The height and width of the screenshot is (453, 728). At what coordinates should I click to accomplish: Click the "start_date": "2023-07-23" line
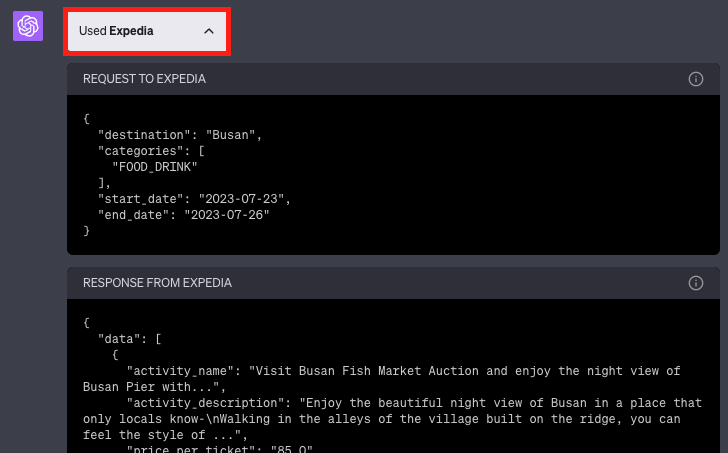pos(195,199)
